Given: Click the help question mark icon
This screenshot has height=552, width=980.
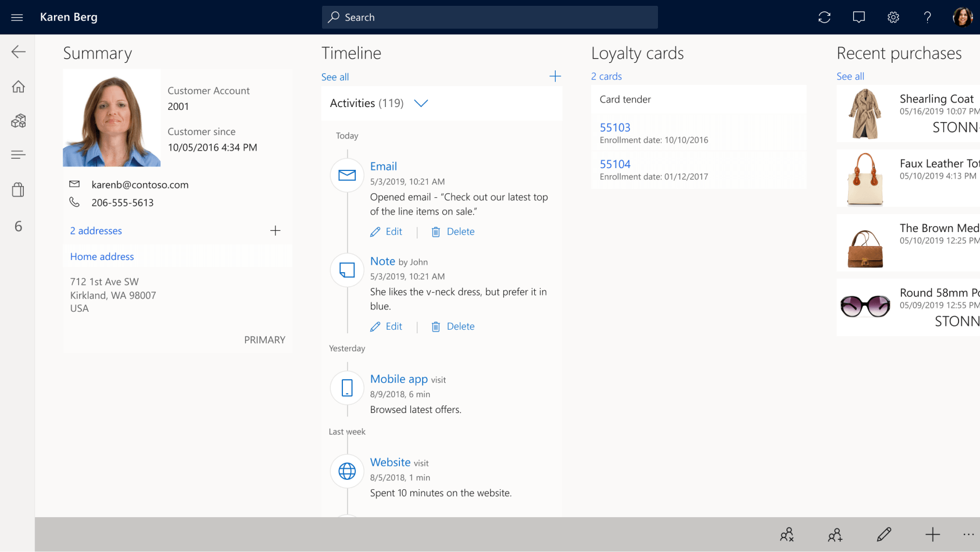Looking at the screenshot, I should tap(928, 17).
